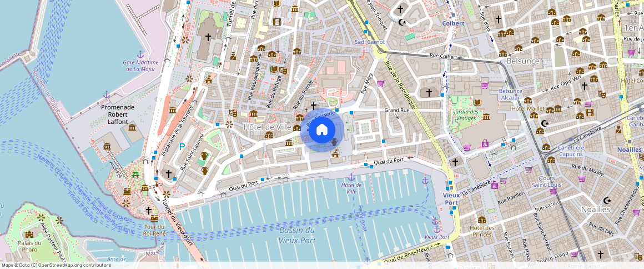
Task: Click the anchor icon above Hôtel de Ville ferry
Action: (351, 177)
